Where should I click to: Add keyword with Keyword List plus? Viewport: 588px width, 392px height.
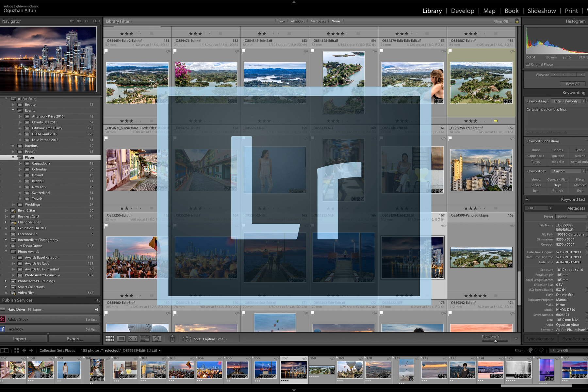527,199
